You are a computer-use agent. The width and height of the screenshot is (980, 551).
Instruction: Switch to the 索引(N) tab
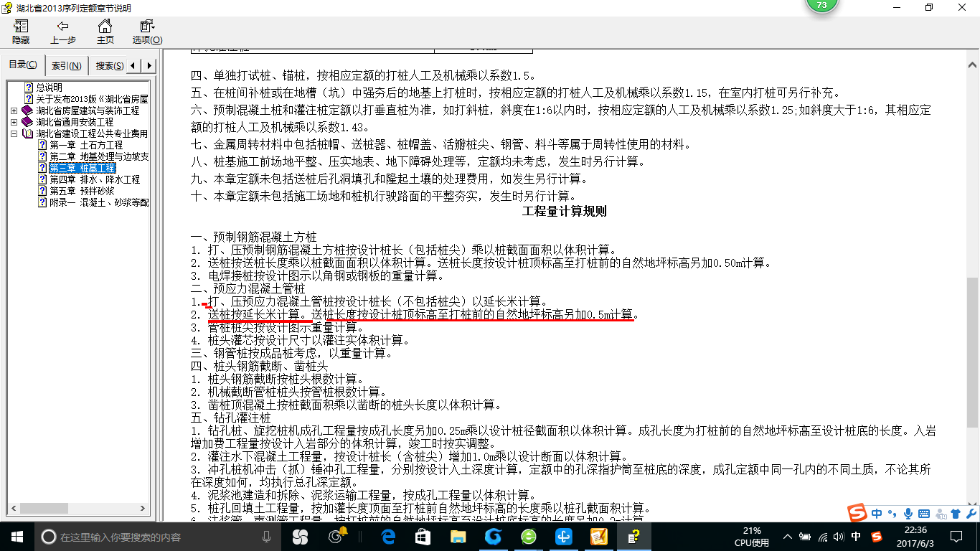pyautogui.click(x=67, y=65)
